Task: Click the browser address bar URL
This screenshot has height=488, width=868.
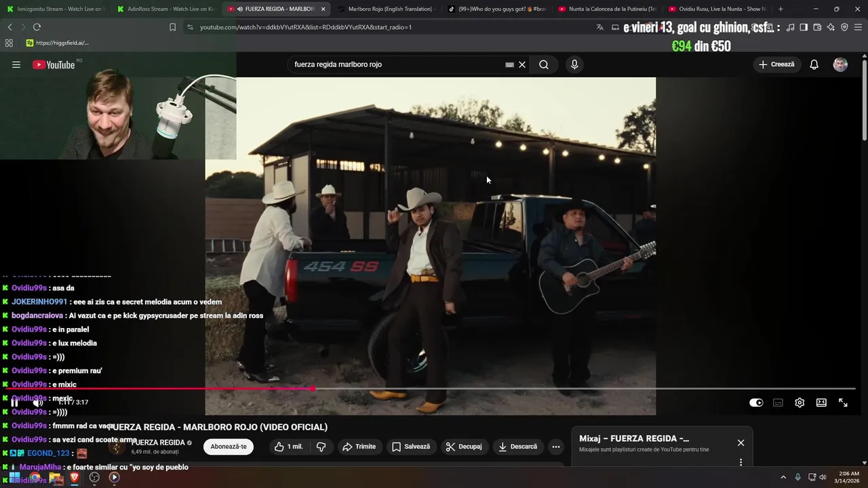Action: (x=305, y=27)
